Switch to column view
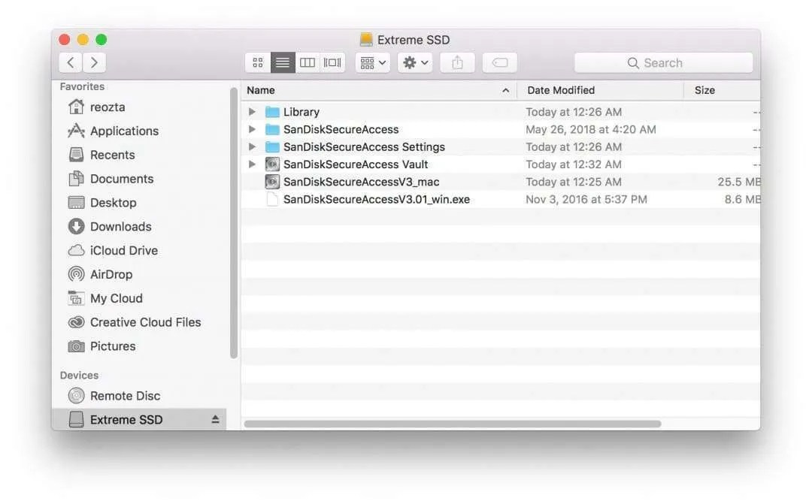 point(308,62)
